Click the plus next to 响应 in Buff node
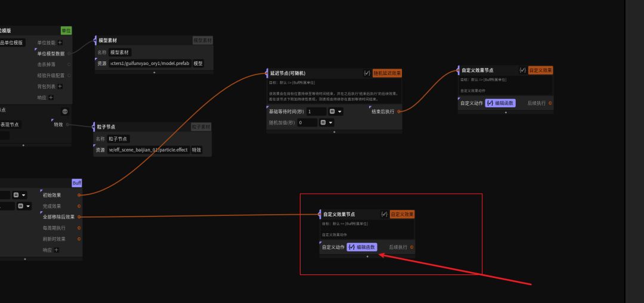Viewport: 644px width, 303px height. click(57, 250)
